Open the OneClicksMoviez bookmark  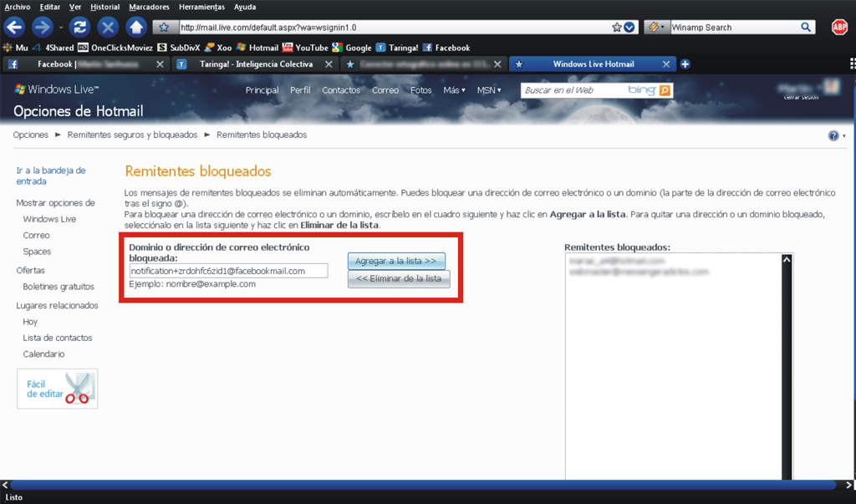[x=115, y=48]
